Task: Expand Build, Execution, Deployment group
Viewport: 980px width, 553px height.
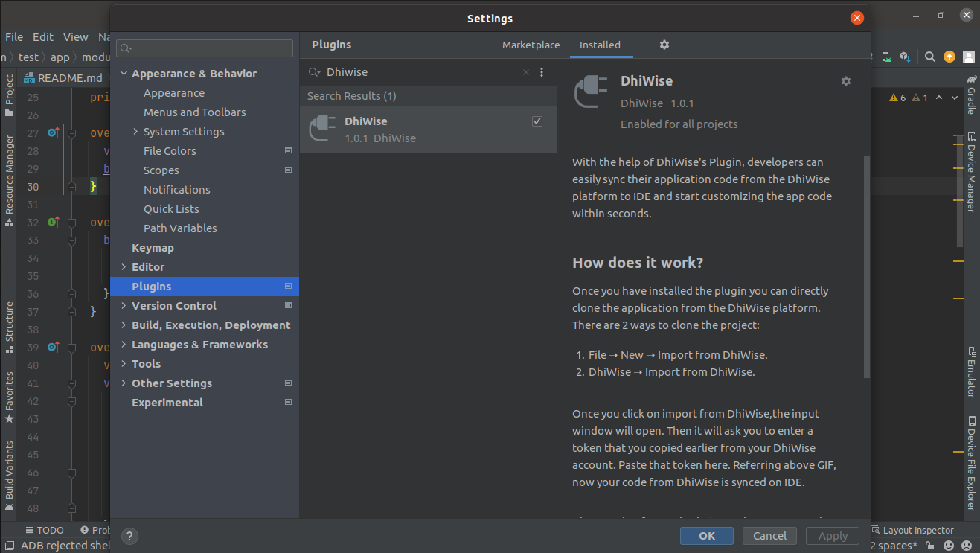Action: (x=124, y=325)
